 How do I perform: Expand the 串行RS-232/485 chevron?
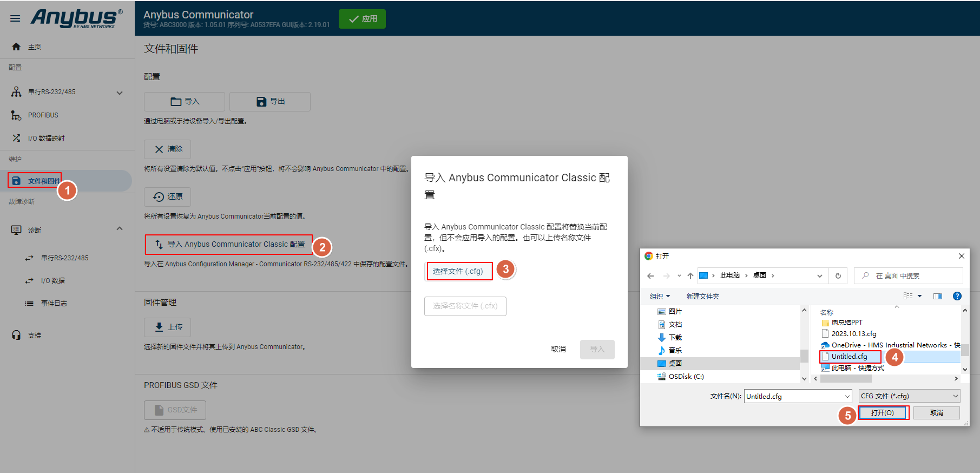120,93
